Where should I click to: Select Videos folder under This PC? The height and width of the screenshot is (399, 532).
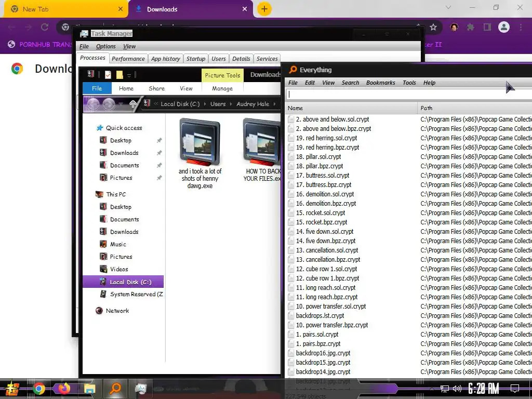coord(114,269)
